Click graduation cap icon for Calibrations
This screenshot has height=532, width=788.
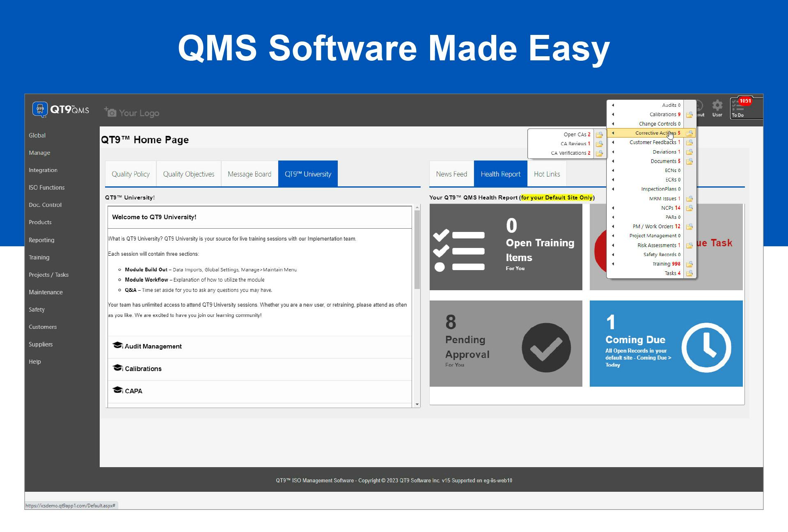[x=117, y=368]
